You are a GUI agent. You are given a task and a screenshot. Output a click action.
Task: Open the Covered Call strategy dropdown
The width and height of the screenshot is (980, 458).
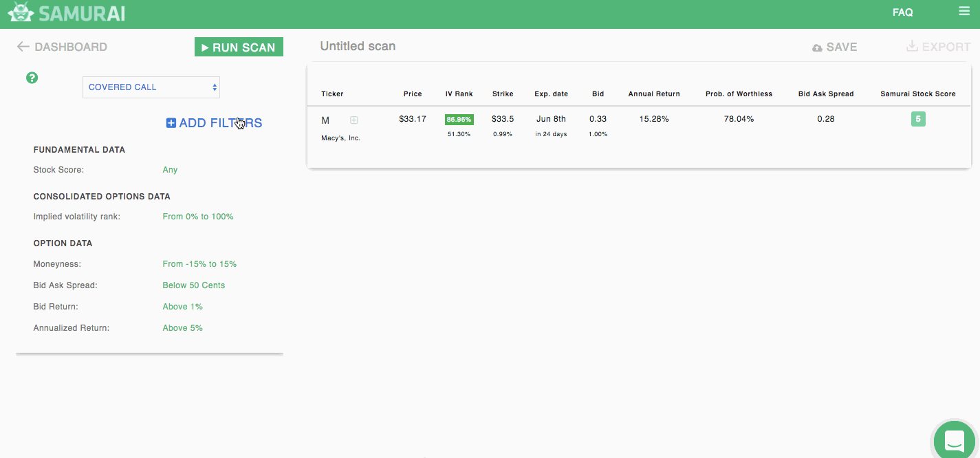coord(151,87)
